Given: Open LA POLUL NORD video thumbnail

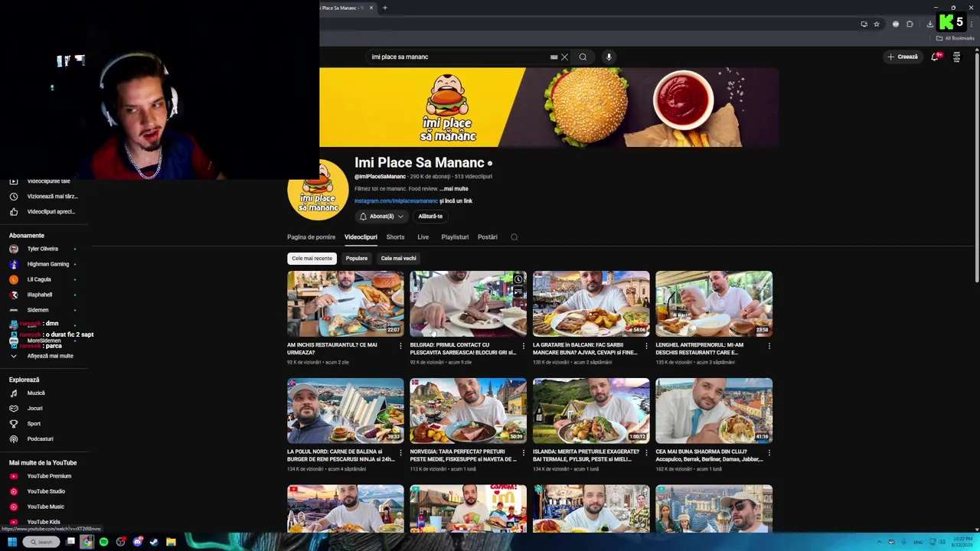Looking at the screenshot, I should 345,411.
